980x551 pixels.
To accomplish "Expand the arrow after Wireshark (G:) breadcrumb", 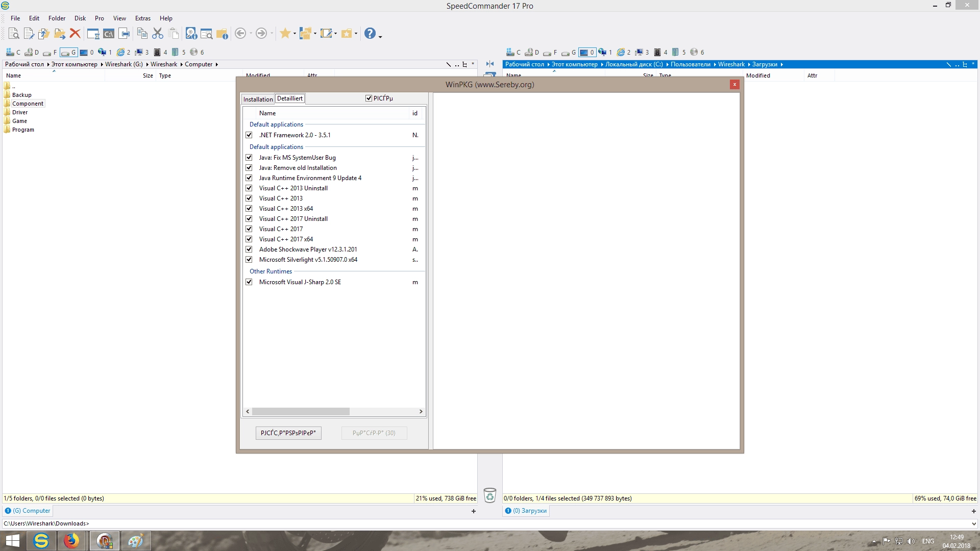I will tap(146, 64).
